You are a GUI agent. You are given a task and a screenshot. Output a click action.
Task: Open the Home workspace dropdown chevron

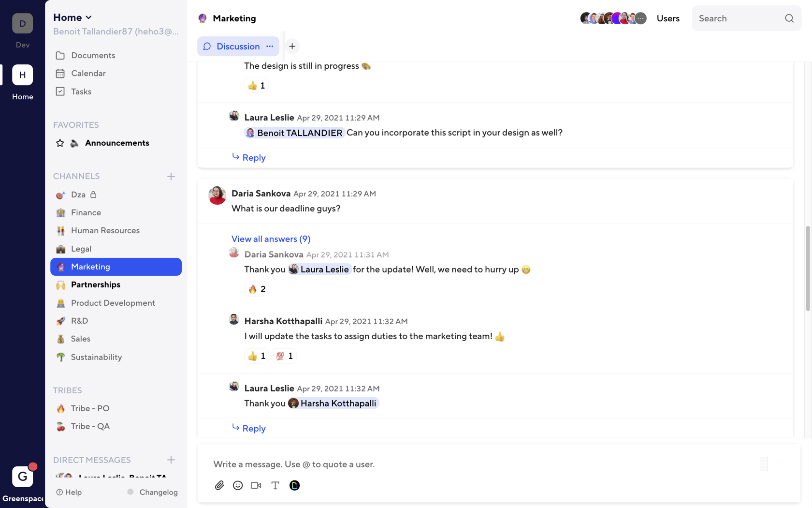(x=88, y=17)
